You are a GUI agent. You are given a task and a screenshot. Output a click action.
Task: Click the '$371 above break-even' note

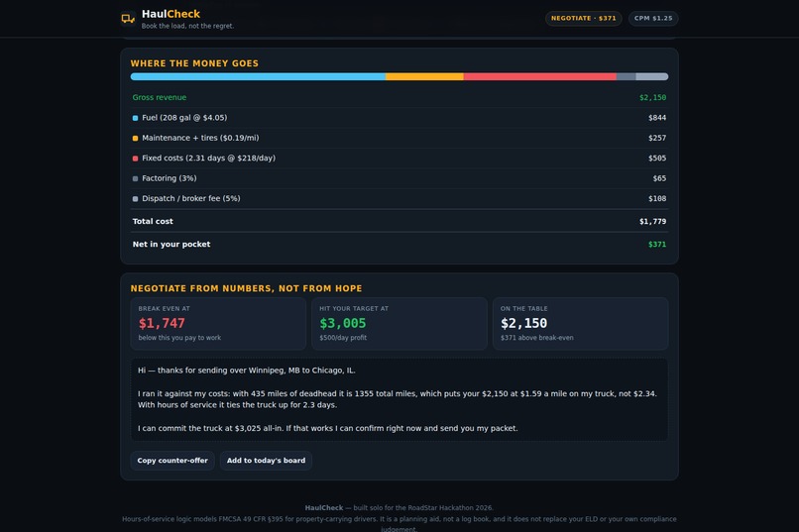[x=536, y=338]
